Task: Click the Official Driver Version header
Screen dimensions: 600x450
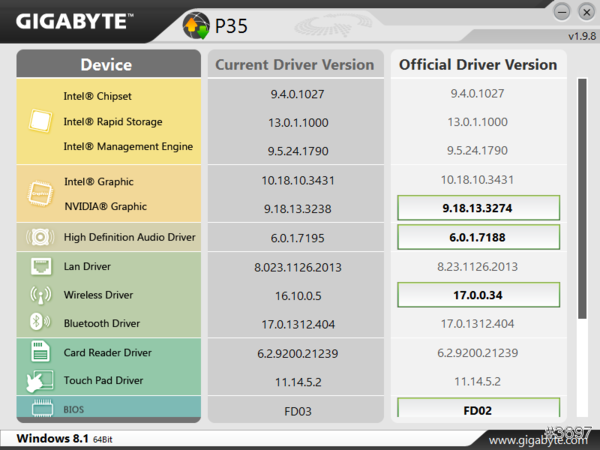Action: [x=477, y=65]
